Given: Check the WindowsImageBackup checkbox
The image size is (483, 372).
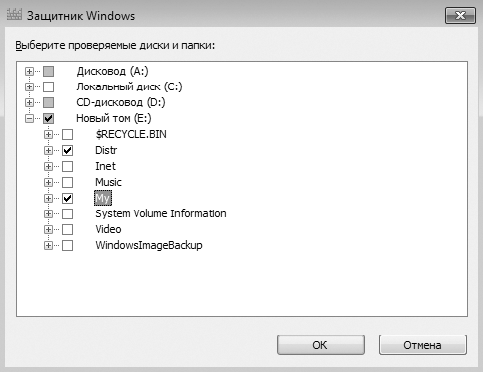Looking at the screenshot, I should [68, 246].
